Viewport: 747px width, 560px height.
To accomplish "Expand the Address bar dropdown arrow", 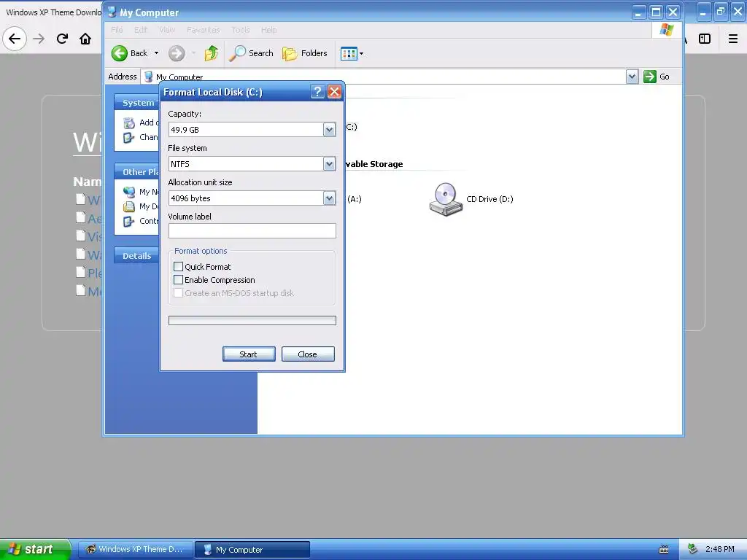I will click(x=632, y=77).
